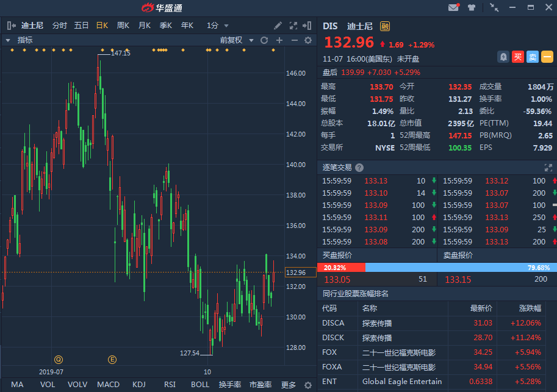Screen dimensions: 557x392
Task: Click the red buy (买) button
Action: (x=517, y=57)
